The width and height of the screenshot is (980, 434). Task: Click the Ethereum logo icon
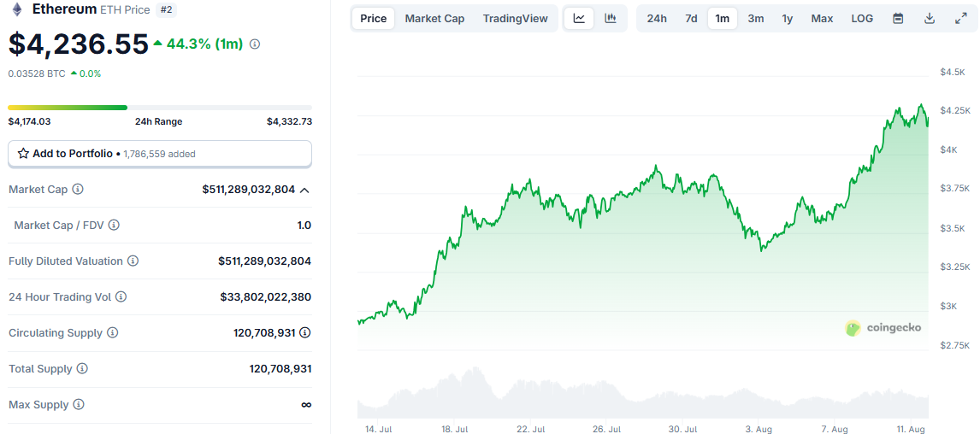click(17, 9)
